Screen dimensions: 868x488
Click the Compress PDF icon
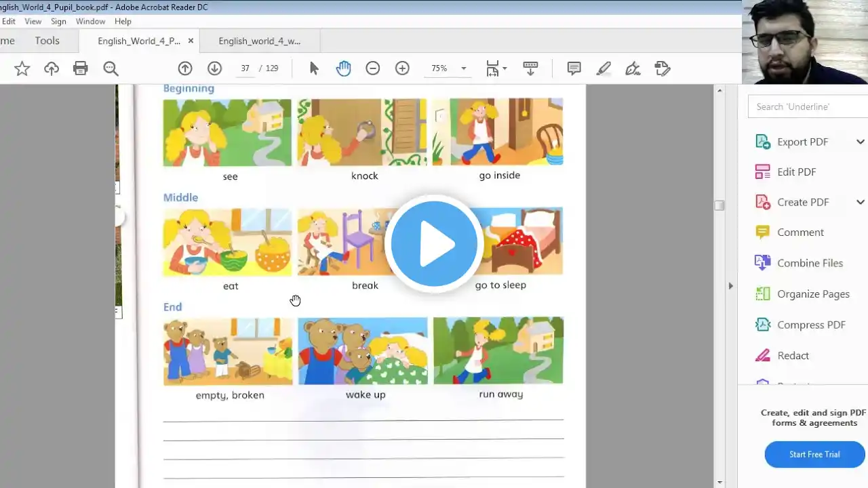(x=763, y=325)
